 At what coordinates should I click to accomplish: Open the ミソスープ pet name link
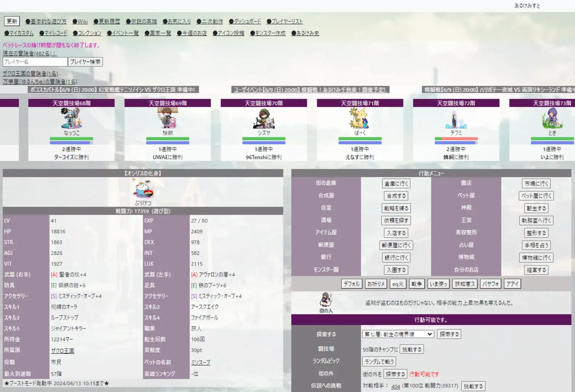pyautogui.click(x=201, y=362)
